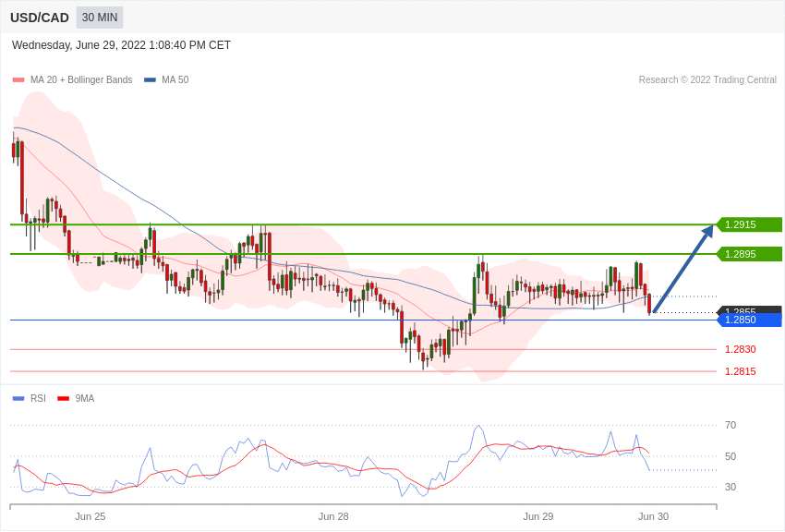Image resolution: width=785 pixels, height=532 pixels.
Task: Click the Jun 29 date axis label
Action: pyautogui.click(x=538, y=516)
